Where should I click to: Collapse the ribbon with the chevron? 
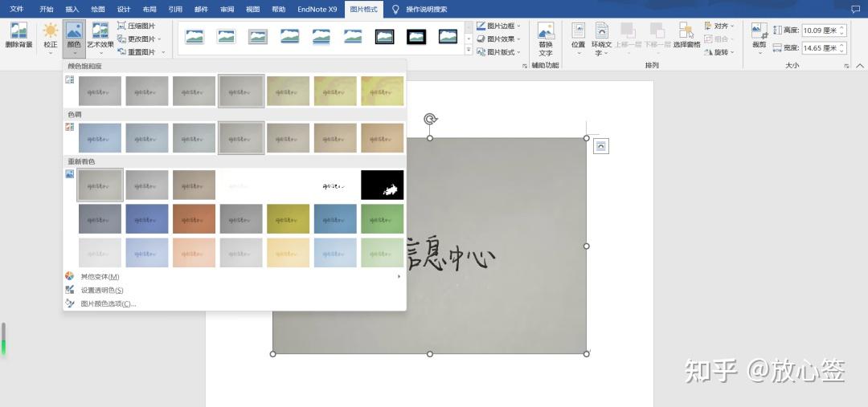coord(860,66)
